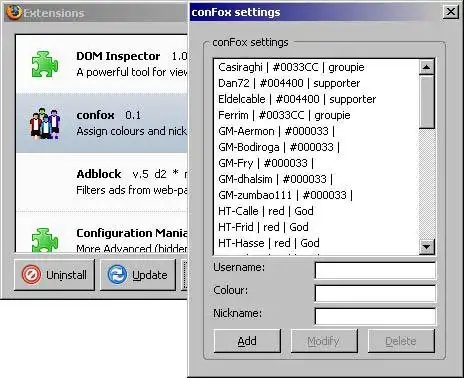Click the conFox settings title bar text
464x378 pixels.
coord(236,12)
